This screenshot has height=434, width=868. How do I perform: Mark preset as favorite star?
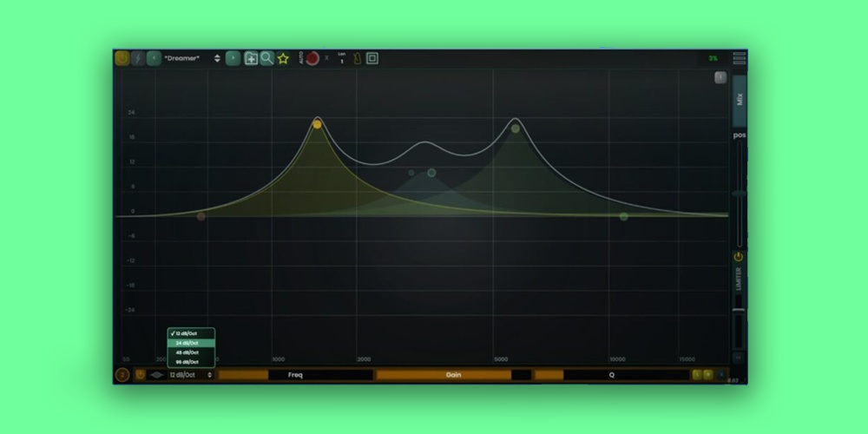pos(284,58)
